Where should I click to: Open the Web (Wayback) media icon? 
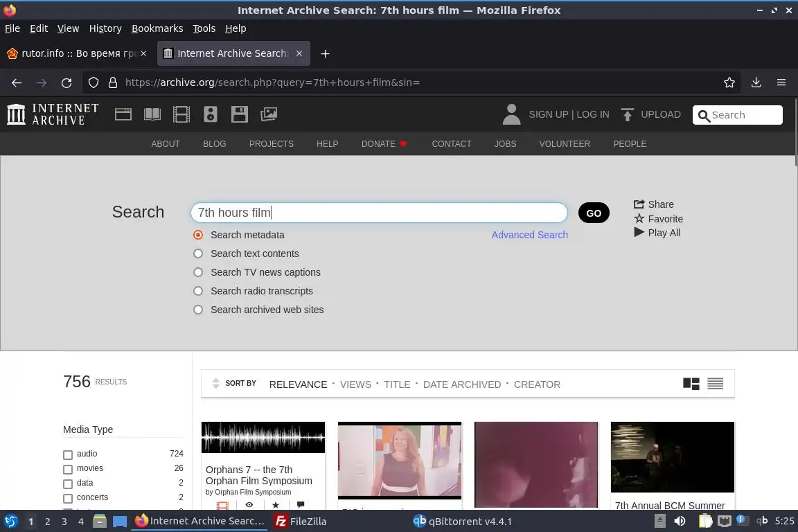click(x=123, y=114)
